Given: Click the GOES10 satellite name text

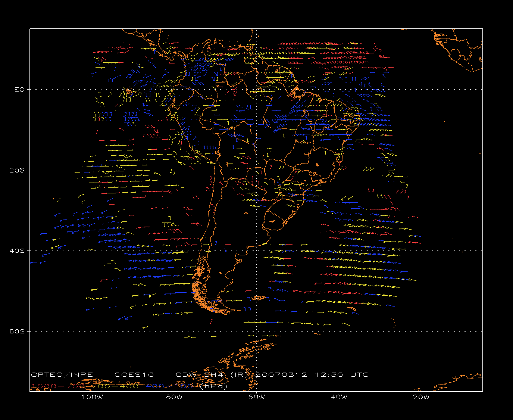Looking at the screenshot, I should [x=134, y=375].
